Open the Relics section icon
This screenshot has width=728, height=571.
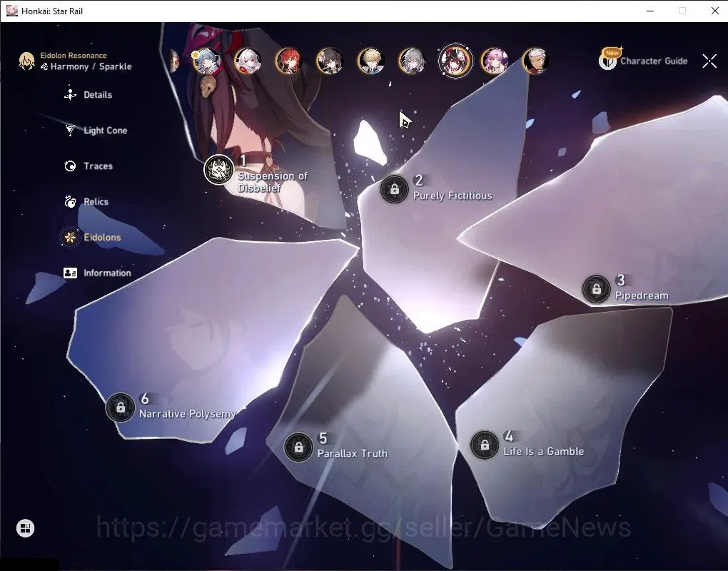pyautogui.click(x=70, y=201)
